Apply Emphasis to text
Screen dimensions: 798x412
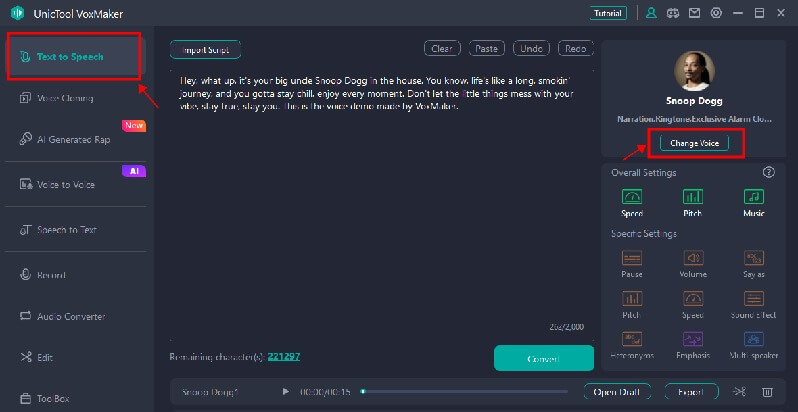click(x=693, y=345)
